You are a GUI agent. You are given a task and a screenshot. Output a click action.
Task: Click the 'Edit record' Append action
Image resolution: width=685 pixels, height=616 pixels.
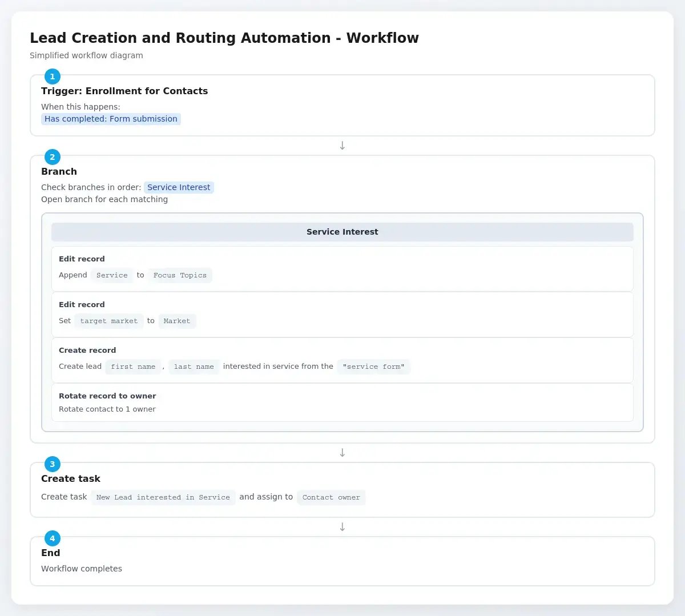point(82,259)
